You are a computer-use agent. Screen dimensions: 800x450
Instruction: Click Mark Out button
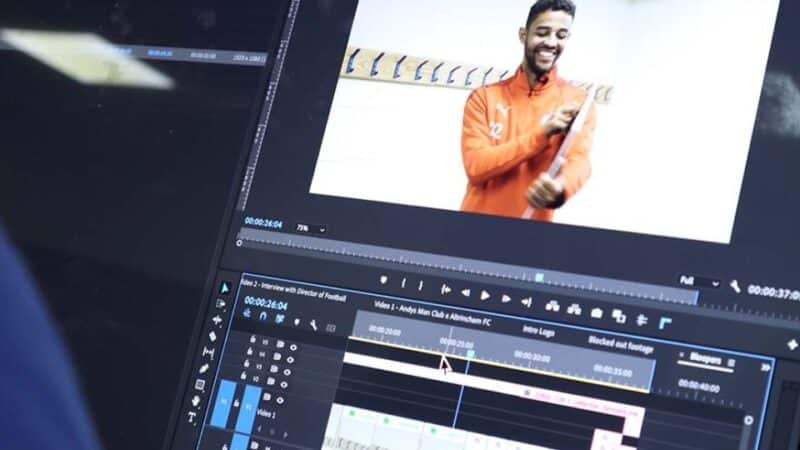[421, 285]
